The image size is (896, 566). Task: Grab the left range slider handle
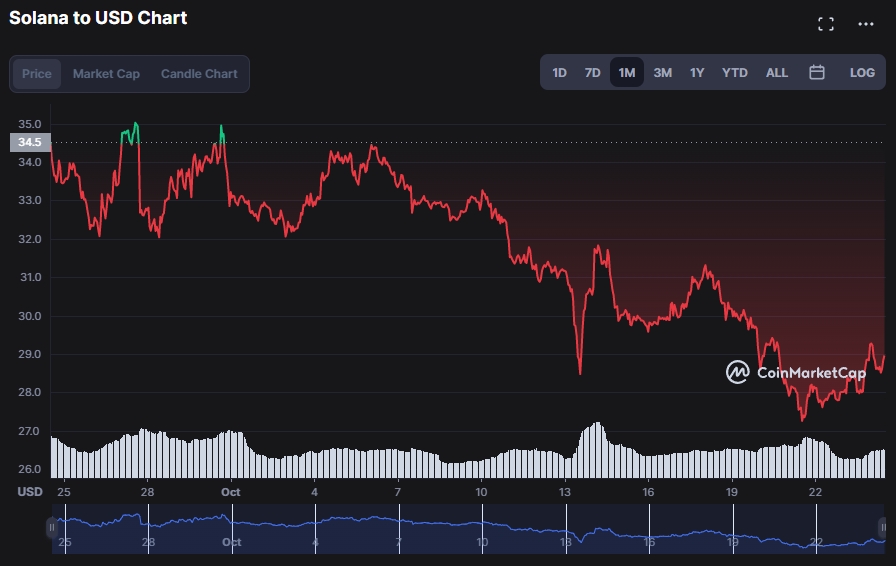(x=51, y=528)
